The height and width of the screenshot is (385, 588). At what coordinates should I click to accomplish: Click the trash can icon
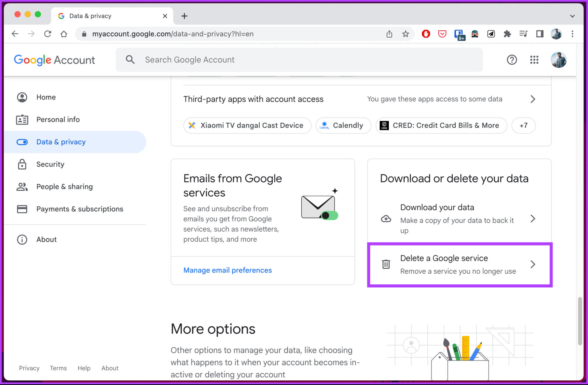pos(386,264)
